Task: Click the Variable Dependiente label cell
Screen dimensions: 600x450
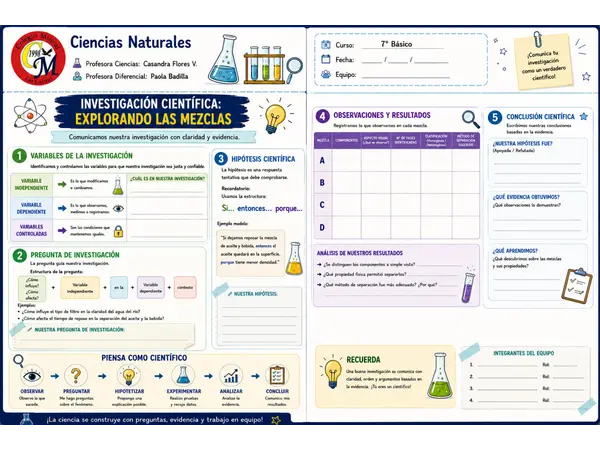Action: pos(31,208)
